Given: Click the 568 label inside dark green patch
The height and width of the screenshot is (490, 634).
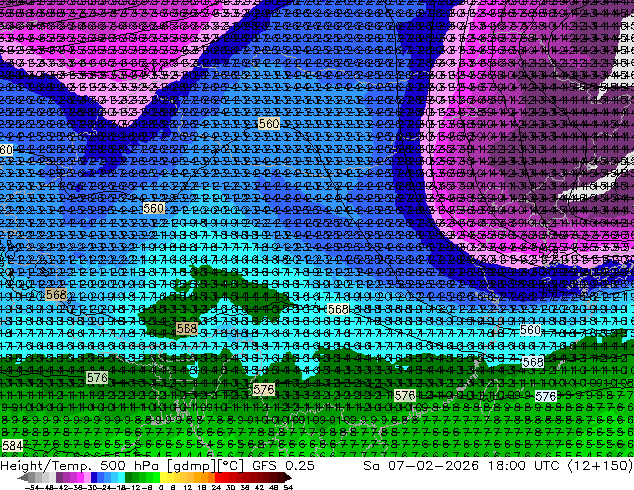Looking at the screenshot, I should pyautogui.click(x=187, y=329).
